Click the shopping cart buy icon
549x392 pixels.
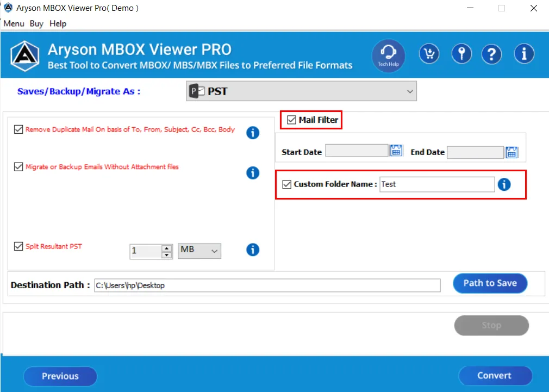pyautogui.click(x=429, y=54)
